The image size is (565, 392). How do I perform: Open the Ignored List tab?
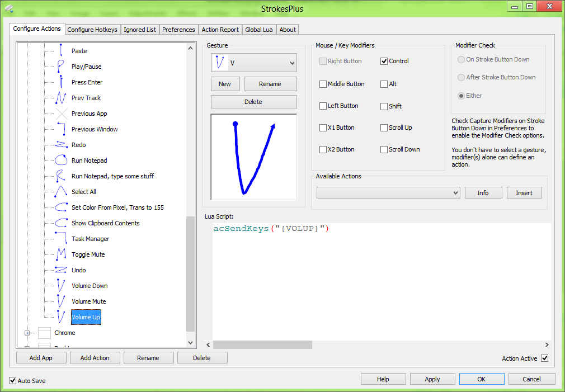140,30
